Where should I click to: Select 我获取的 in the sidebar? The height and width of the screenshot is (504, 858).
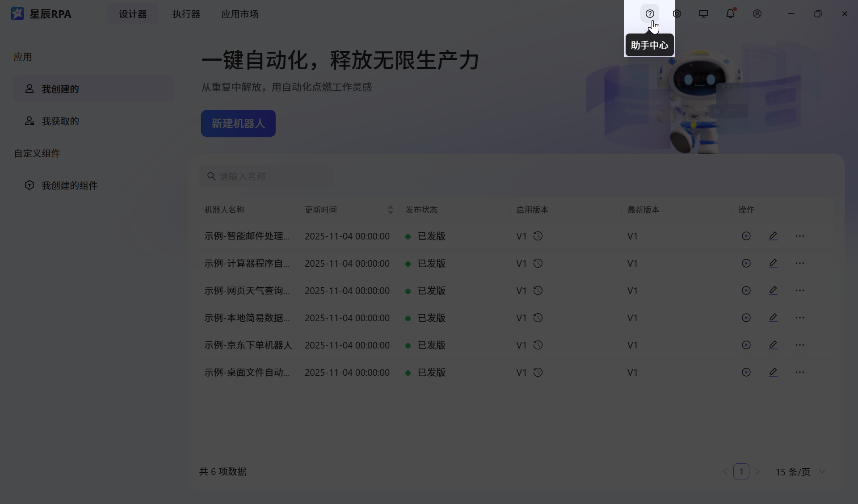[x=60, y=121]
